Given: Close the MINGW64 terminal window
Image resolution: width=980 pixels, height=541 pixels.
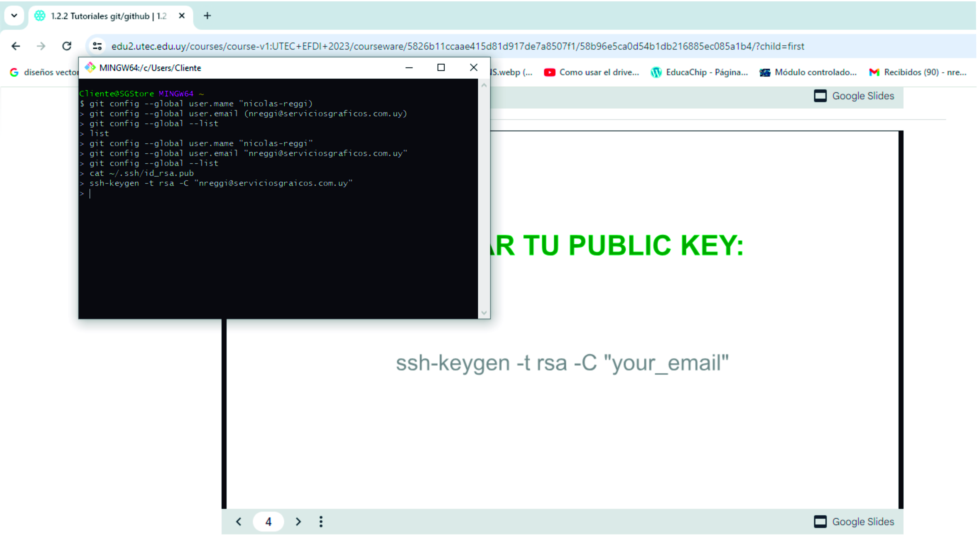Looking at the screenshot, I should pos(474,68).
